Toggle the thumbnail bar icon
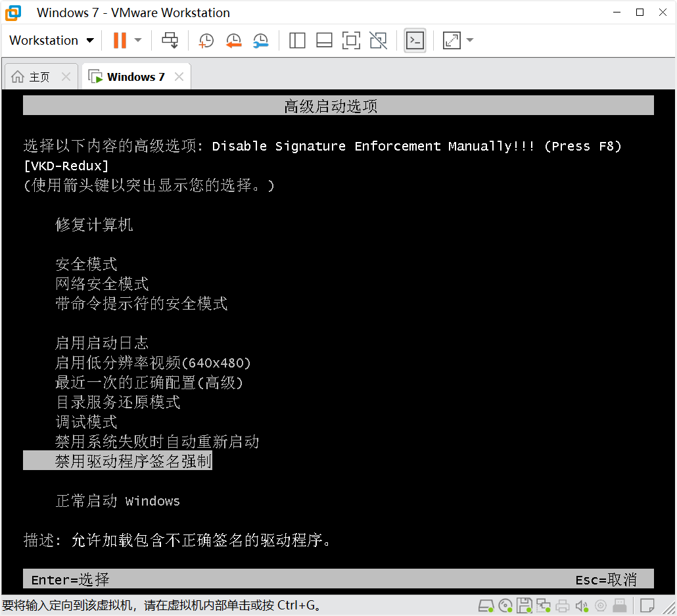This screenshot has width=677, height=616. tap(324, 41)
